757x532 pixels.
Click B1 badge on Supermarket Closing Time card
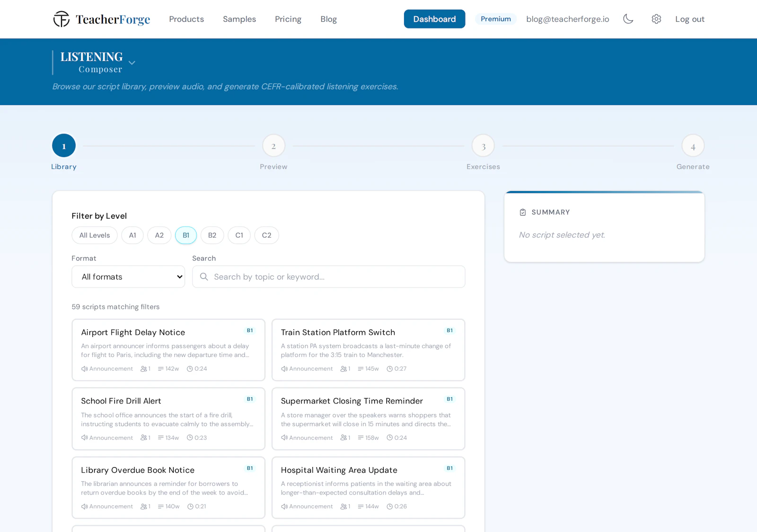click(x=450, y=399)
